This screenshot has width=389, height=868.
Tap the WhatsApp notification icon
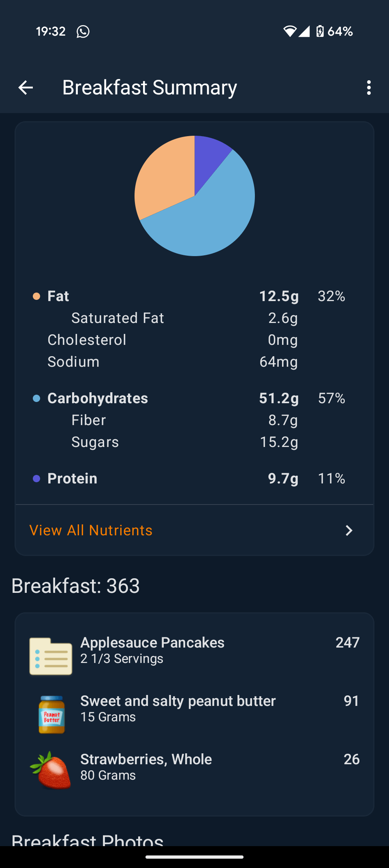pos(83,31)
